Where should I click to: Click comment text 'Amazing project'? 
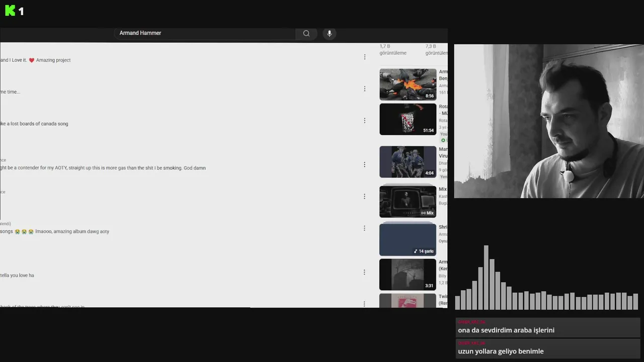click(x=53, y=60)
